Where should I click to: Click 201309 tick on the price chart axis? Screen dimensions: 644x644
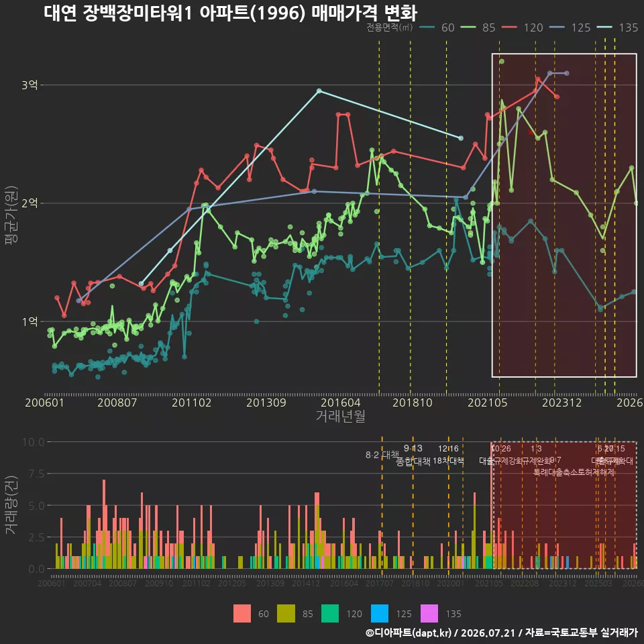pos(266,402)
